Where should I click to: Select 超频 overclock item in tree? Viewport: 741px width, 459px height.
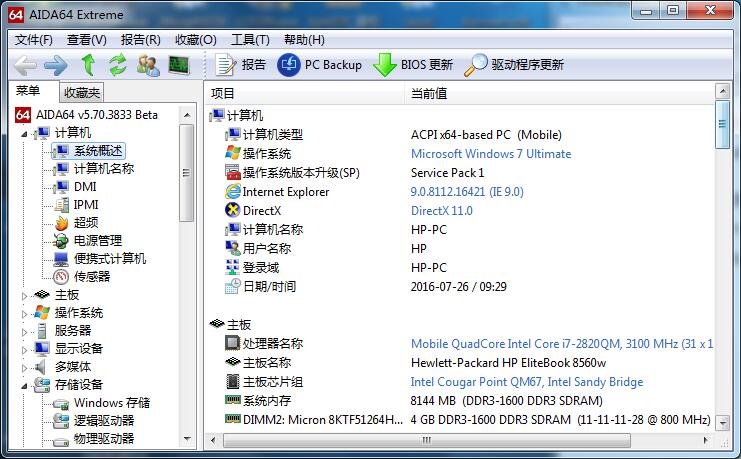pos(86,223)
